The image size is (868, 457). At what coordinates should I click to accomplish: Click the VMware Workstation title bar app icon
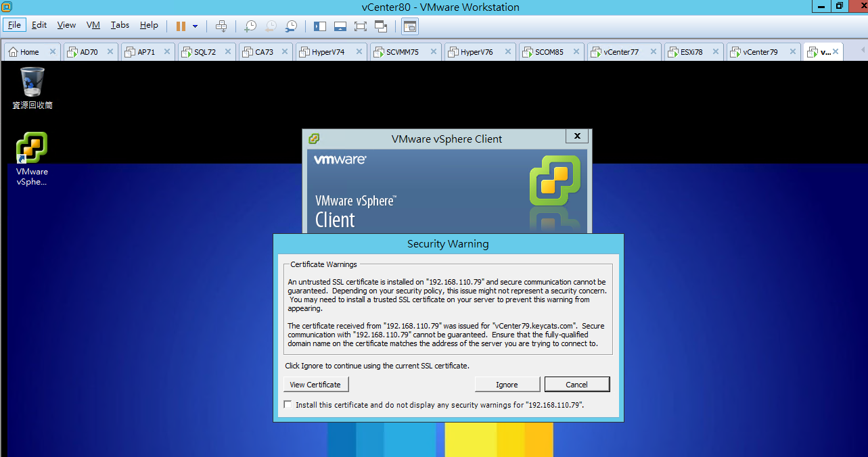click(6, 7)
